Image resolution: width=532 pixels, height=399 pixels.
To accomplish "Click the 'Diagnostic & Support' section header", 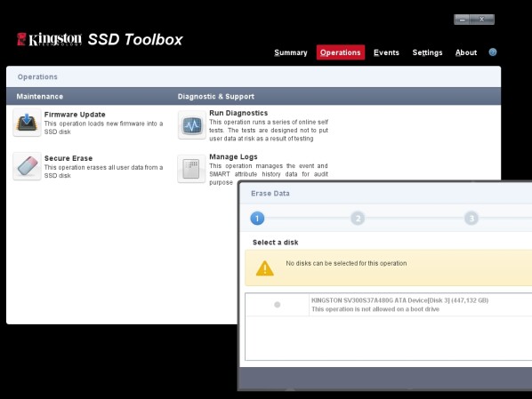I will (216, 97).
